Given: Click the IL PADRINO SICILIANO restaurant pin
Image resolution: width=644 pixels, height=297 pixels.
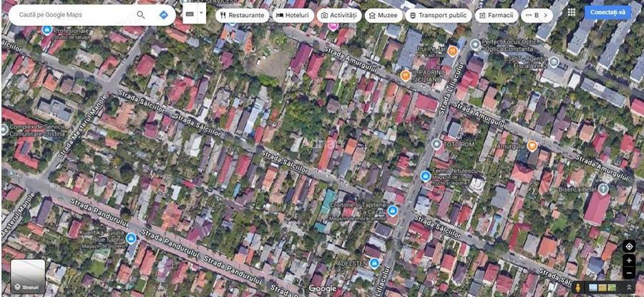Looking at the screenshot, I should tap(405, 75).
